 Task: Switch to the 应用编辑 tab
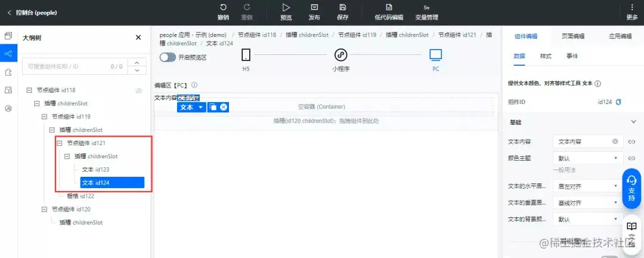point(620,36)
